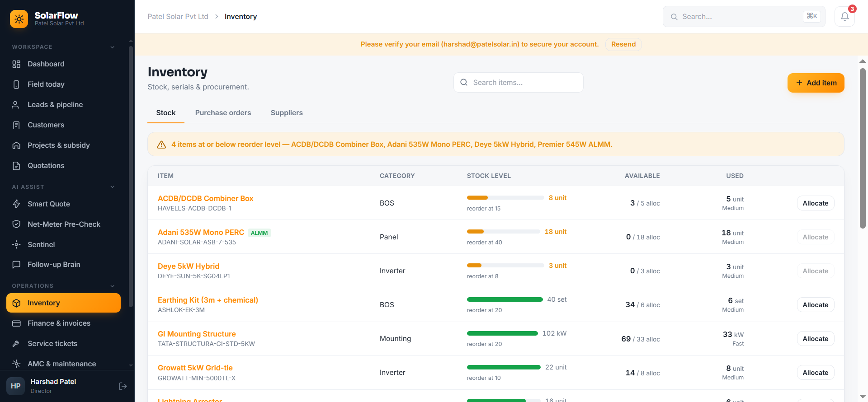Allocate the ACDB/DCDB Combiner Box

pos(815,203)
